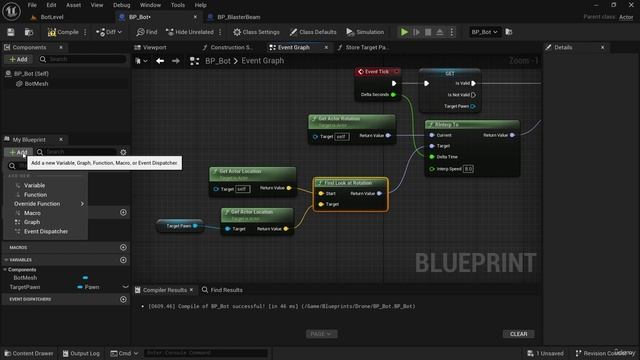The image size is (640, 360).
Task: Compile the BP_Bot blueprint
Action: click(x=63, y=32)
